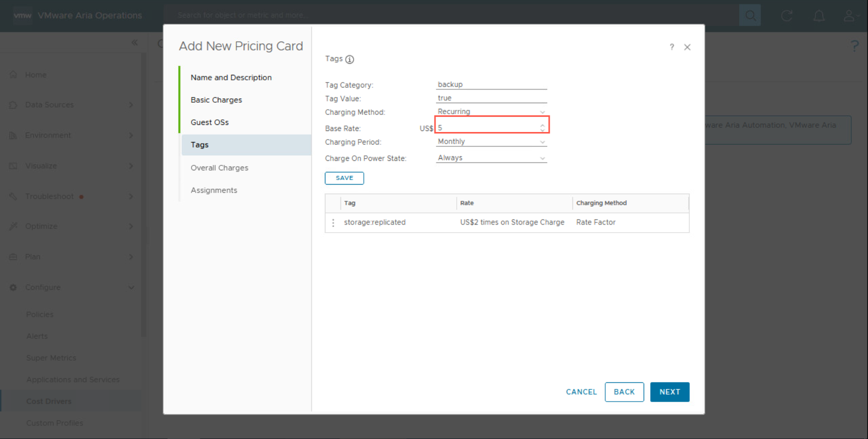Open row actions menu for storage:replicated

[333, 223]
